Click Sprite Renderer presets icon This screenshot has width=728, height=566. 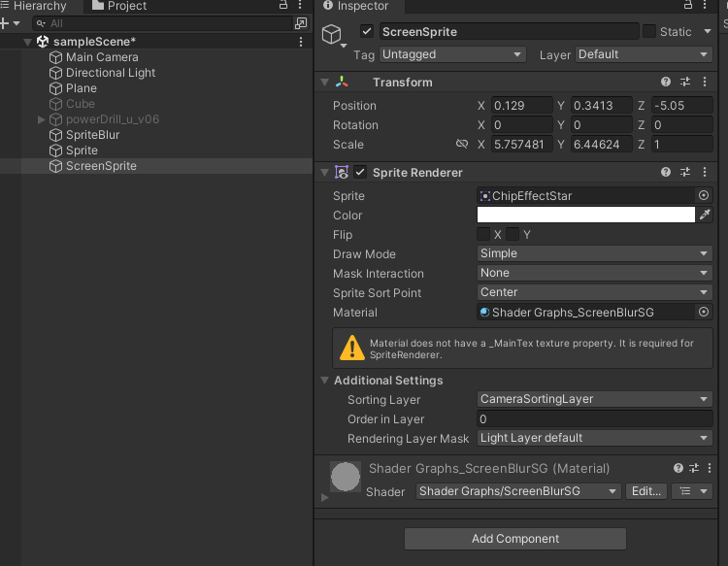(x=685, y=172)
